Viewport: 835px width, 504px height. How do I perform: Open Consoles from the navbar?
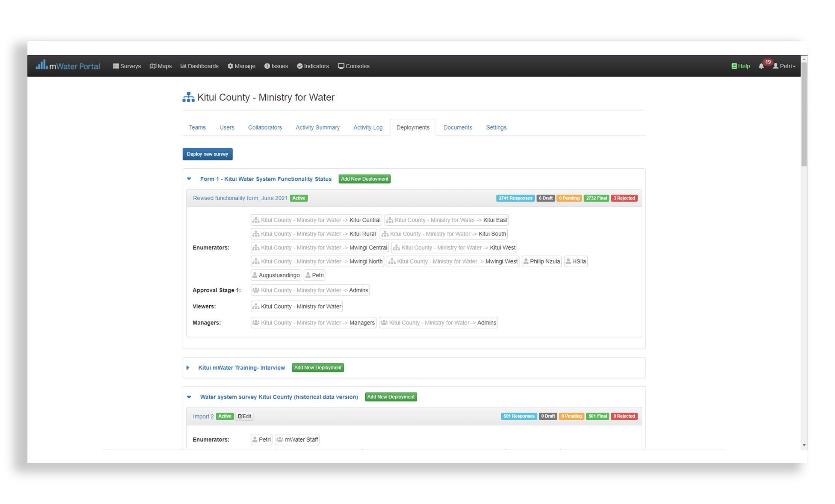tap(353, 66)
